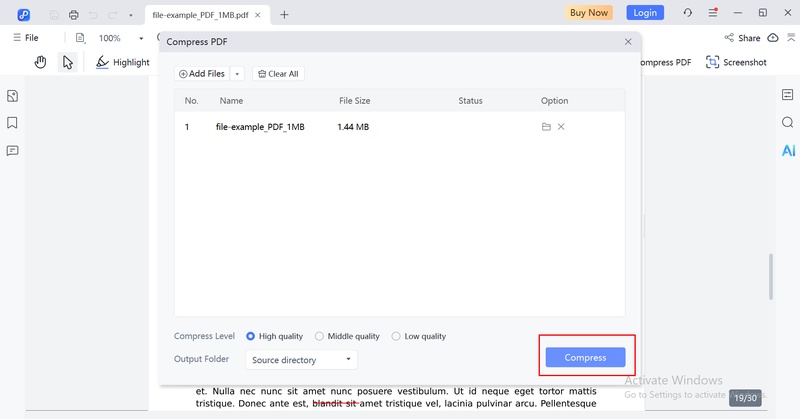Open the File menu
Image resolution: width=800 pixels, height=419 pixels.
tap(26, 38)
